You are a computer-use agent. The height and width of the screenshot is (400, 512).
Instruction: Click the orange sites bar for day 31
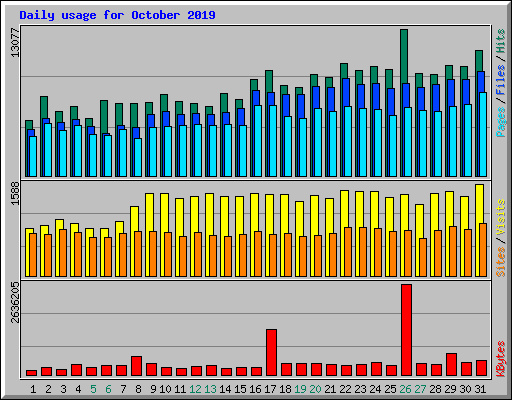tap(483, 250)
